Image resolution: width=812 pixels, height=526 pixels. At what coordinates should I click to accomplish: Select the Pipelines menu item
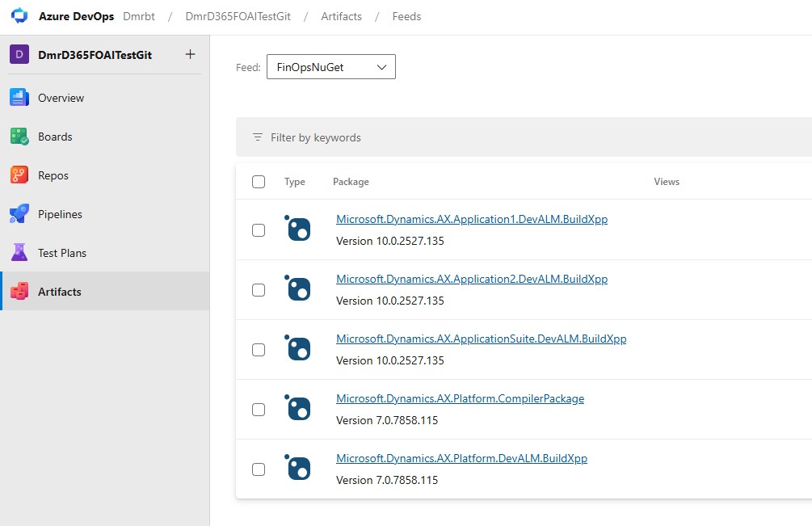click(104, 214)
